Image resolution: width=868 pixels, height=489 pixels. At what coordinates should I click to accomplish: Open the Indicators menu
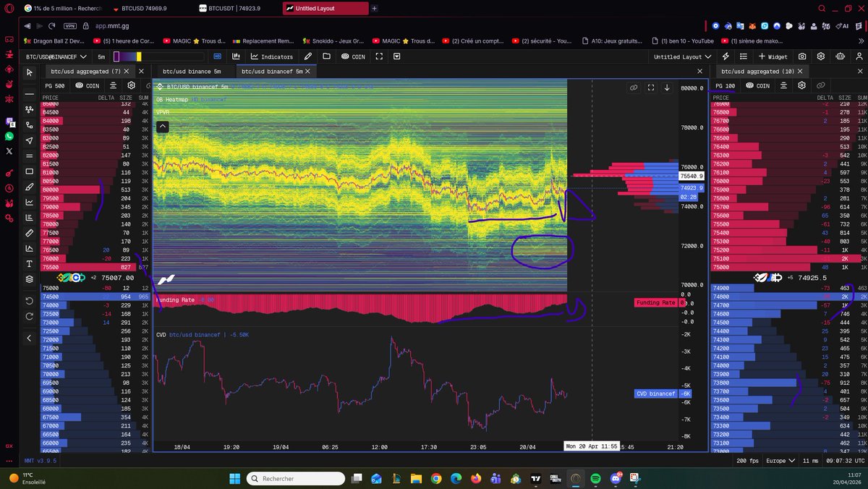[x=272, y=56]
